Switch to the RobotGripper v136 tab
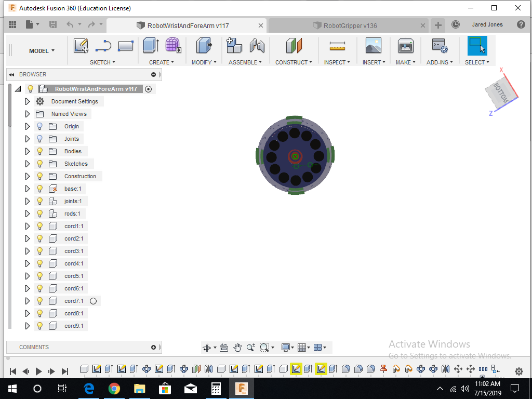Viewport: 532px width, 399px height. point(350,26)
